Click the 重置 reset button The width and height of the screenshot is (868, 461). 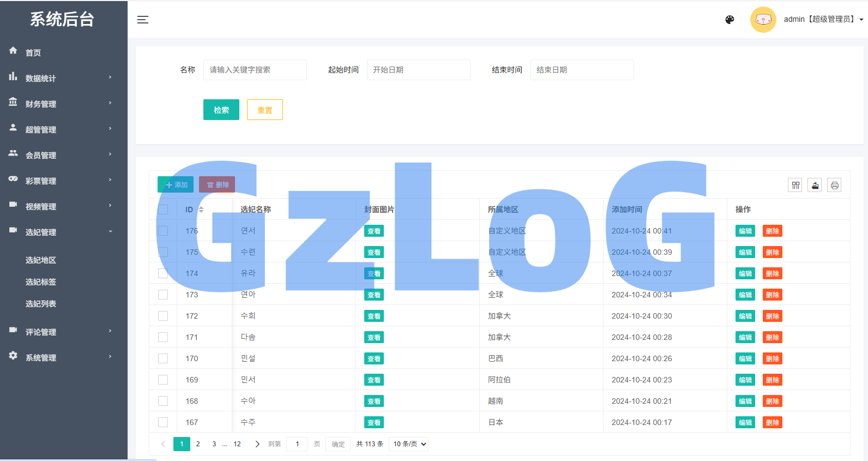click(264, 110)
